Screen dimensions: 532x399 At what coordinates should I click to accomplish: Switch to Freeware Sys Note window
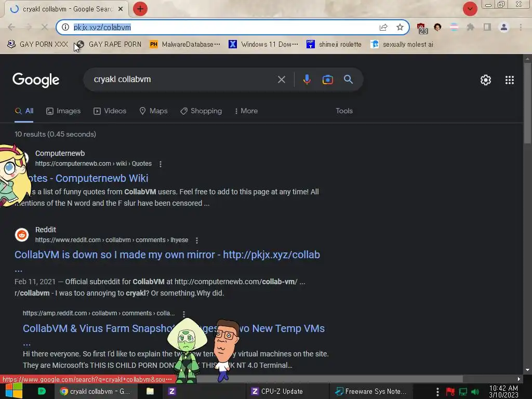(370, 391)
